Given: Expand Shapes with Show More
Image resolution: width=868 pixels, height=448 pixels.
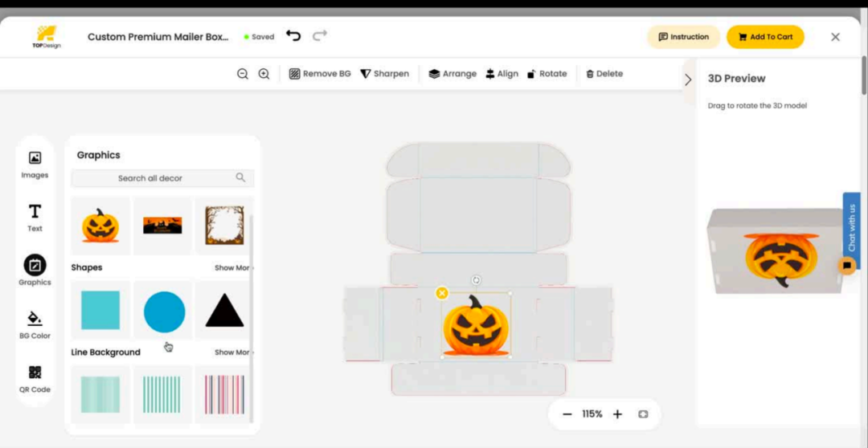Looking at the screenshot, I should [233, 268].
